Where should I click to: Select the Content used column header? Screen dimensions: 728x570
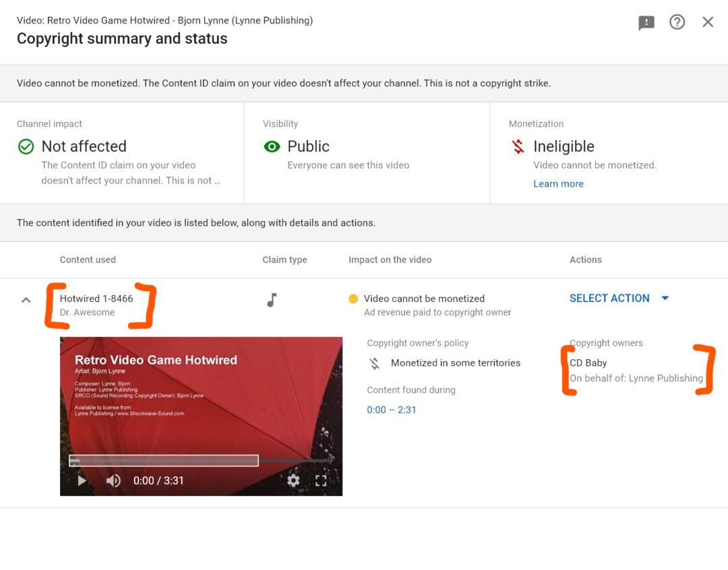coord(88,259)
